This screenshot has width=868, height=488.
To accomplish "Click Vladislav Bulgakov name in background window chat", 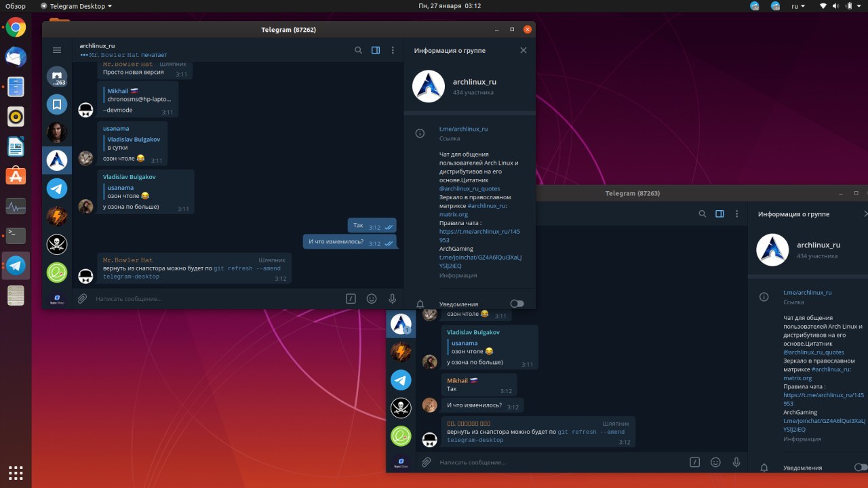I will coord(473,332).
